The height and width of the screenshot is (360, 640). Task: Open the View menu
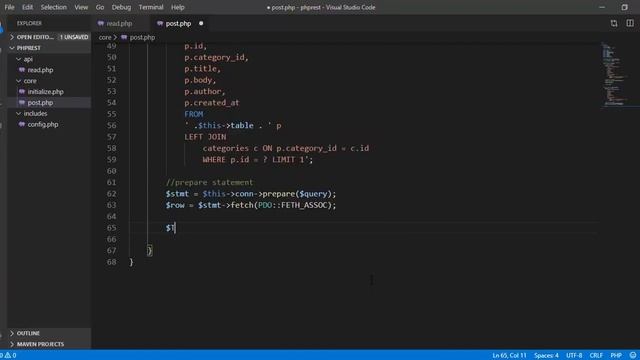[81, 7]
